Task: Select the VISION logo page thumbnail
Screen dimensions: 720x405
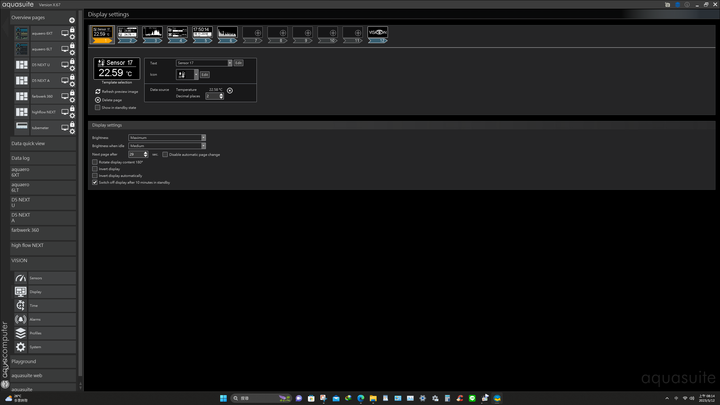Action: click(377, 34)
